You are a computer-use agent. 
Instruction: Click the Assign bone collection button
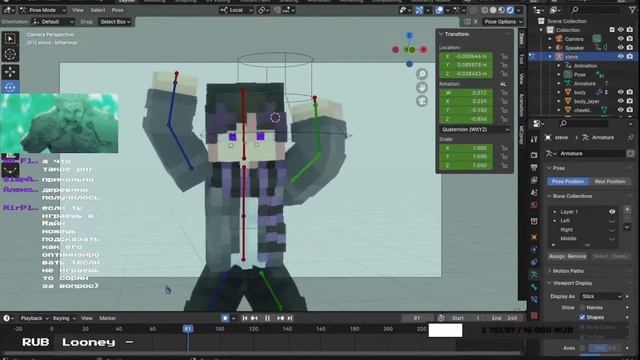[557, 257]
